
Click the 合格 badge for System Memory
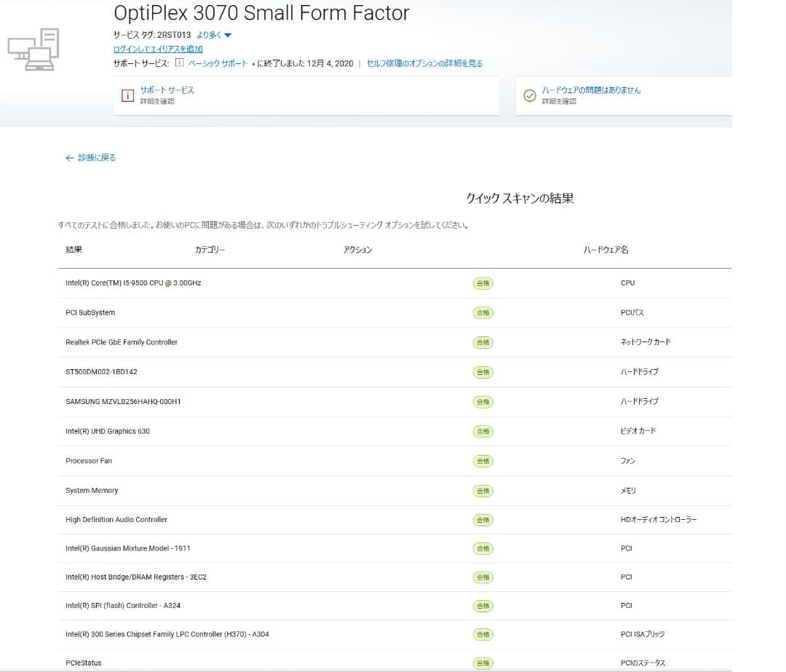[x=483, y=491]
